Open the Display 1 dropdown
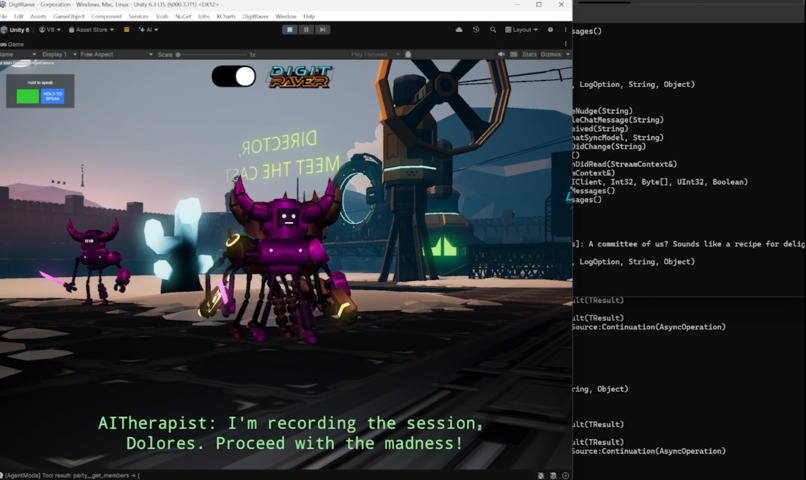The width and height of the screenshot is (806, 480). (x=59, y=54)
